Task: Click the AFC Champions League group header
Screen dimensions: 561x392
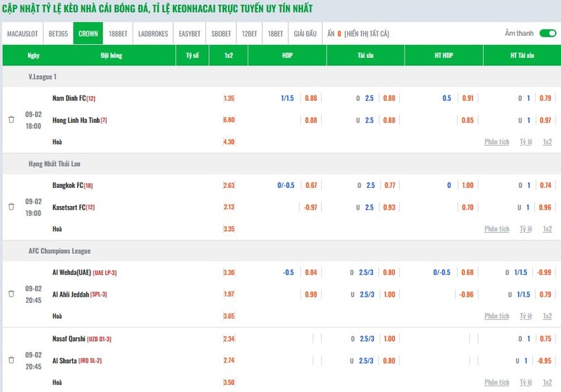Action: coord(60,251)
